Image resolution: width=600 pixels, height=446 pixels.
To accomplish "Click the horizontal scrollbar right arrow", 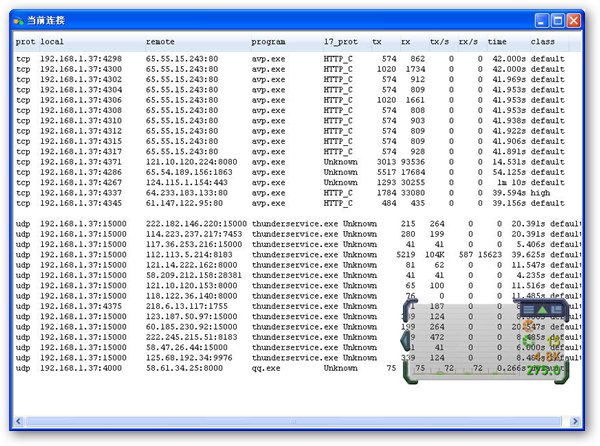I will click(575, 421).
